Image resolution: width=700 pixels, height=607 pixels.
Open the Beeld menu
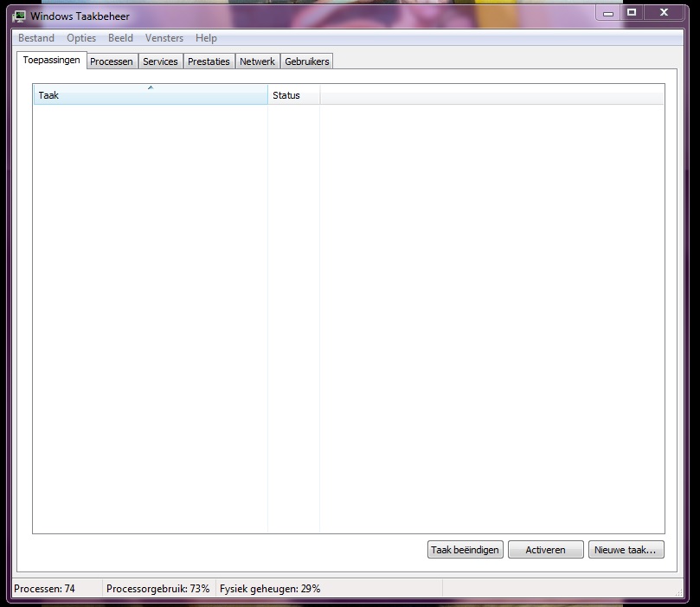[120, 38]
